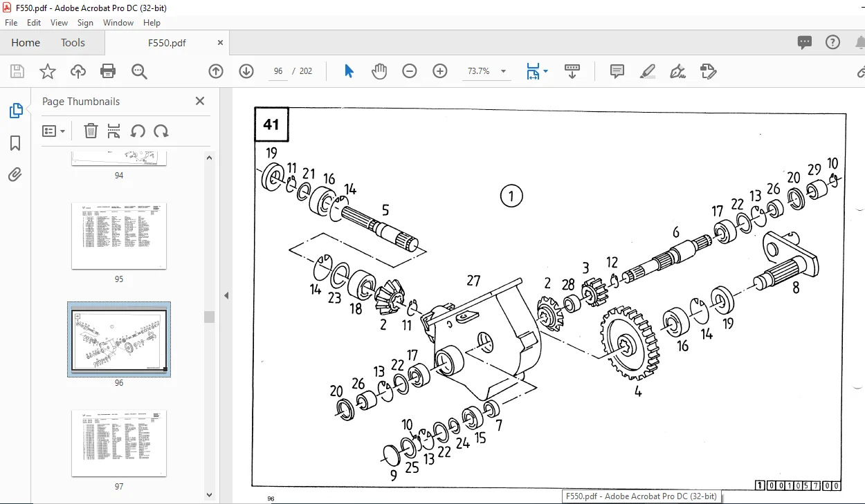Open notifications chat bubble icon
The image size is (865, 504).
coord(805,43)
